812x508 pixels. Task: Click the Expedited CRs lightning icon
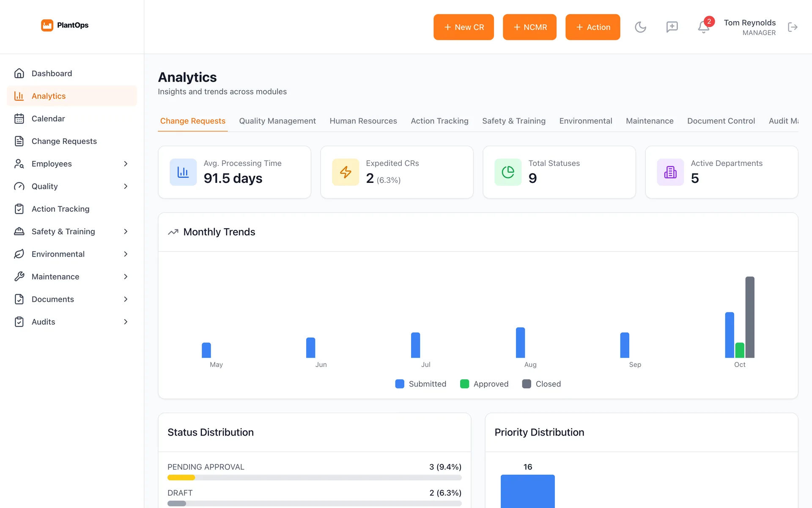[346, 172]
